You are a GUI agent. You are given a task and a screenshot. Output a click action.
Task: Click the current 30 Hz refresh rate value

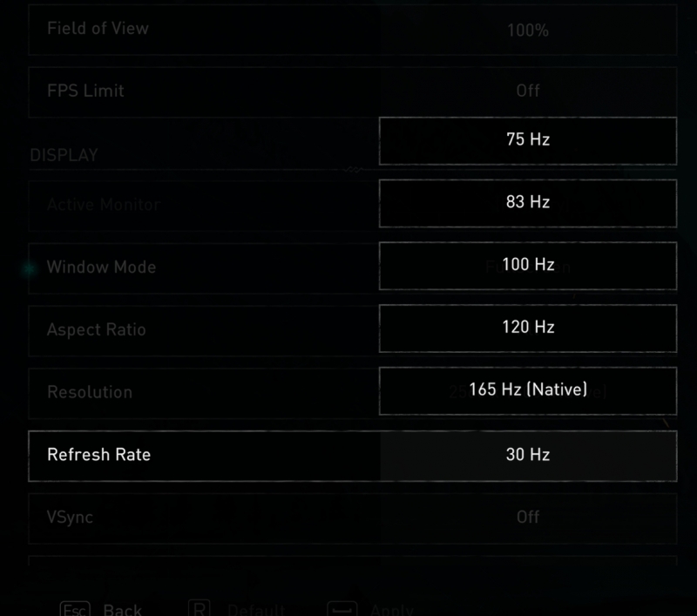(x=528, y=455)
